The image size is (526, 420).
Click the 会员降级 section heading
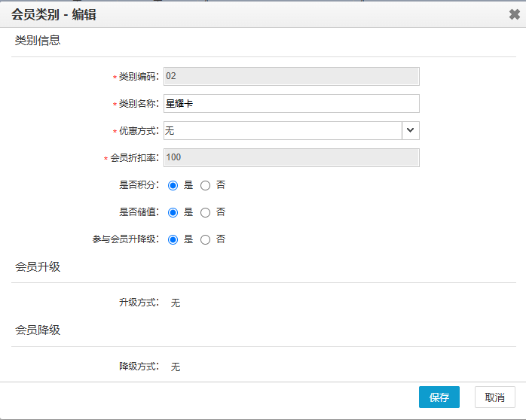click(x=38, y=330)
